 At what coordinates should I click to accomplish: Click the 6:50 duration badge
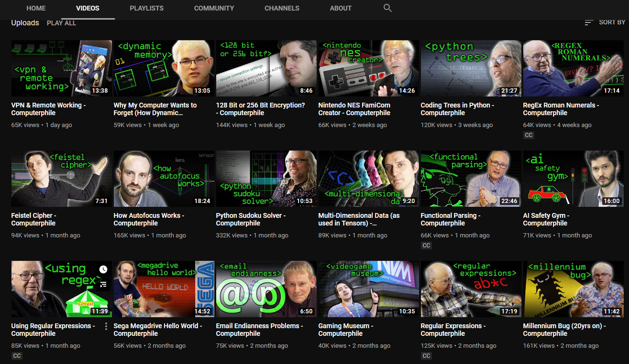(306, 311)
